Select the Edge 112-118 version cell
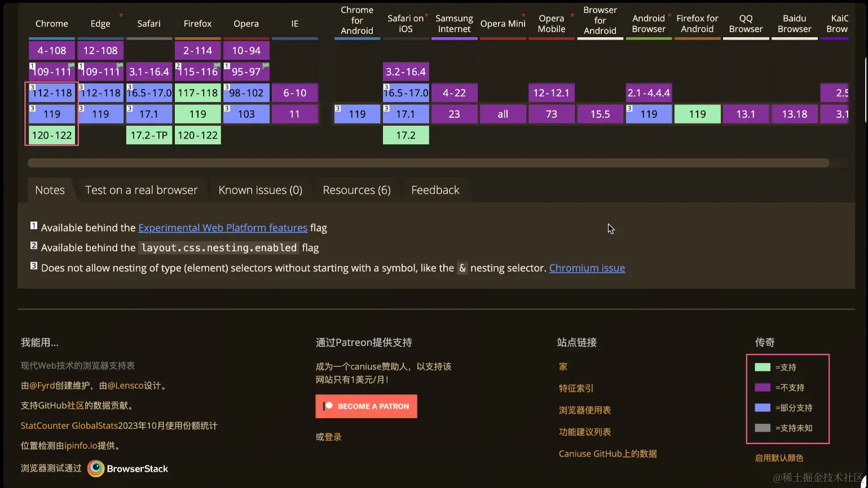Viewport: 868px width, 488px height. pos(100,93)
